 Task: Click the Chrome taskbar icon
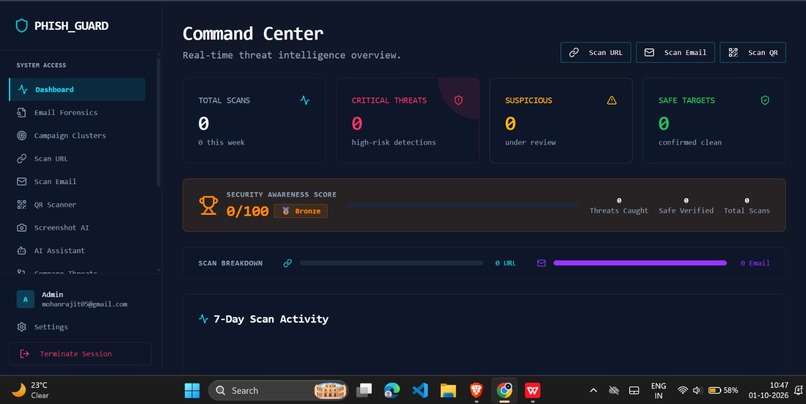pos(504,391)
